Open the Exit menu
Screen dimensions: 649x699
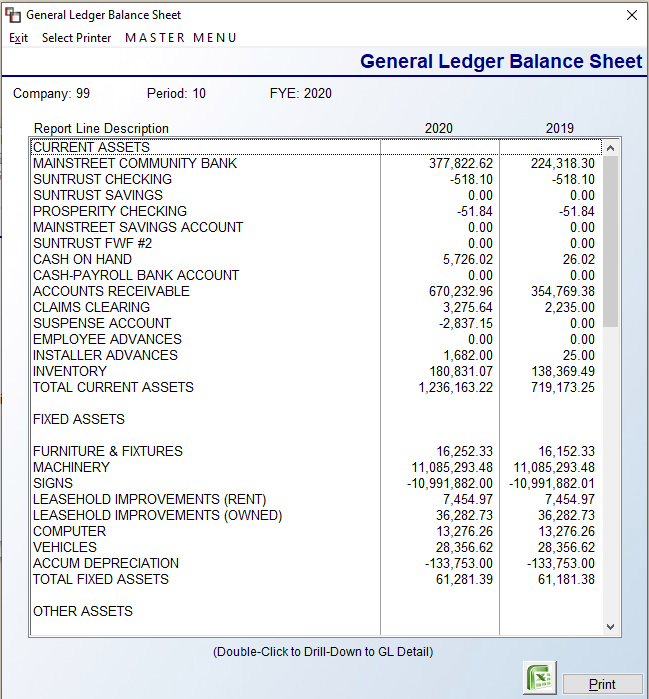point(18,38)
